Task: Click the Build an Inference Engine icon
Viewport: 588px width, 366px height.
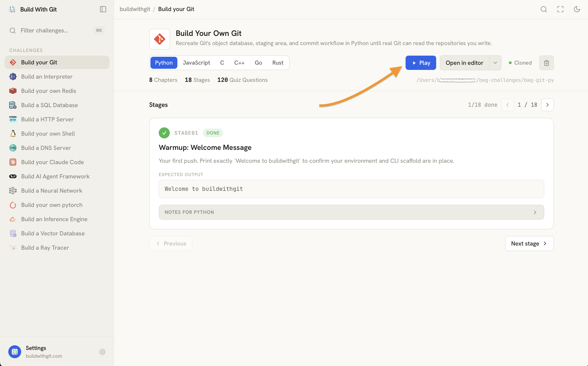Action: pyautogui.click(x=13, y=219)
